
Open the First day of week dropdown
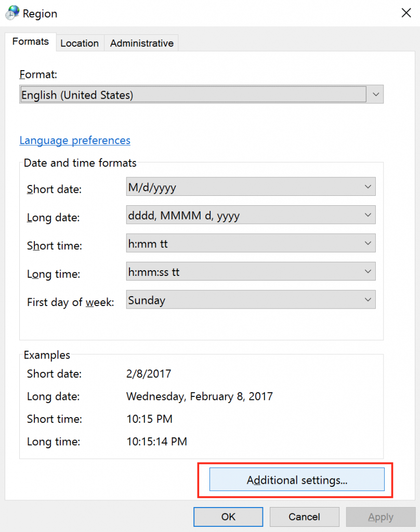[251, 299]
